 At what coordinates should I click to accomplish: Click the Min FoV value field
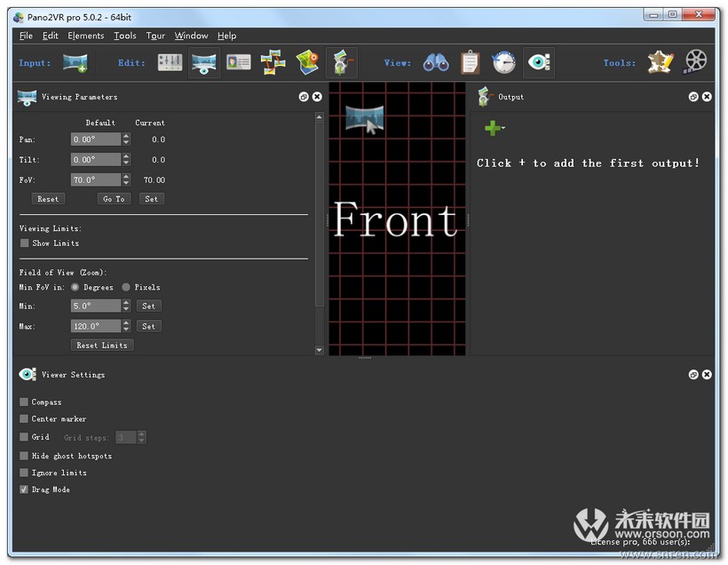pyautogui.click(x=96, y=306)
